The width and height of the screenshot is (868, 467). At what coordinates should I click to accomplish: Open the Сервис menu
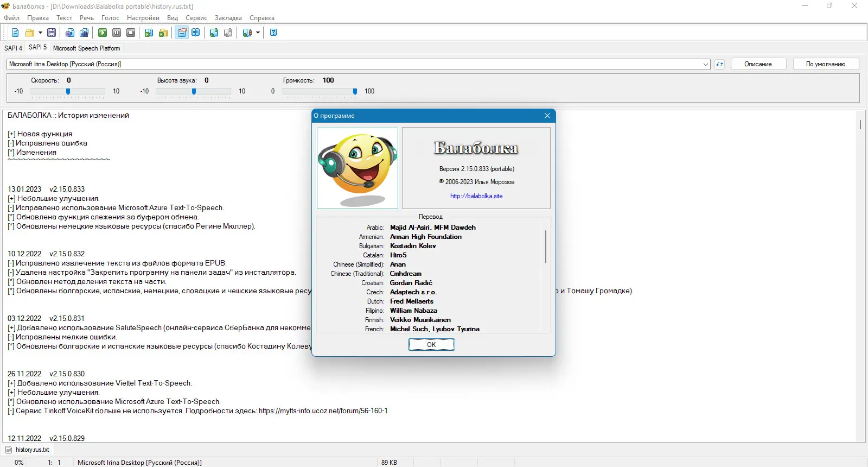pyautogui.click(x=196, y=18)
